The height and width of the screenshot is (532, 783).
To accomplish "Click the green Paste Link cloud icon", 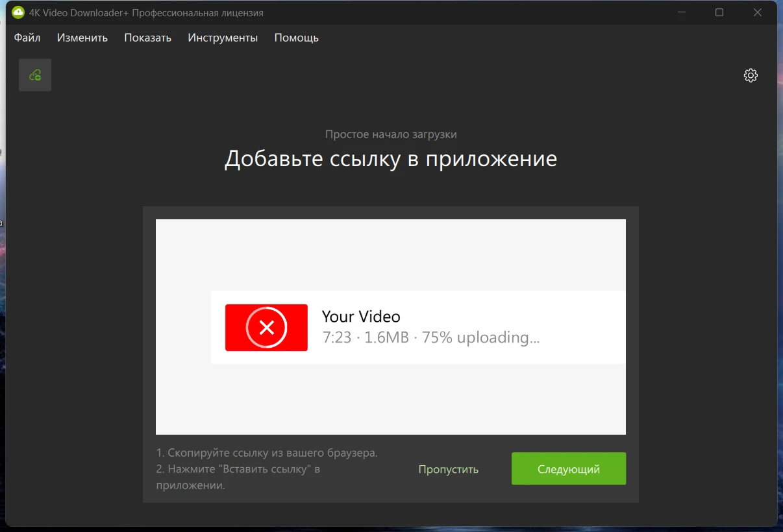I will tap(35, 75).
